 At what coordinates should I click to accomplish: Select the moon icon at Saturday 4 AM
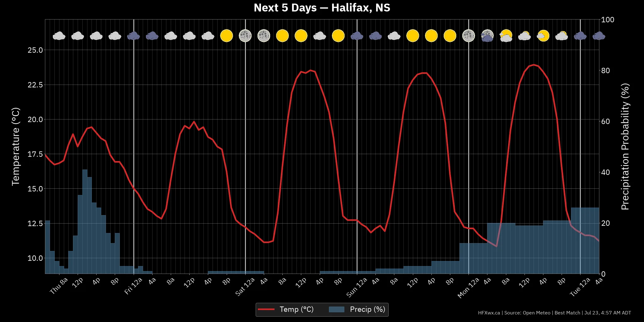point(264,36)
